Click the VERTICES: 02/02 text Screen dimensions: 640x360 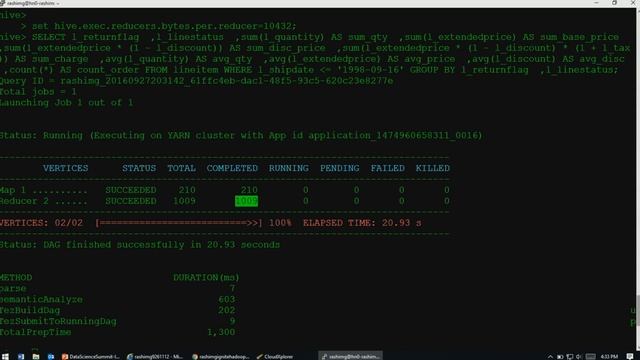(41, 223)
